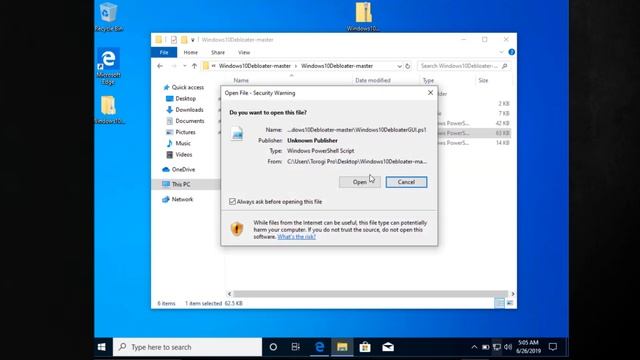The height and width of the screenshot is (360, 640).
Task: Click the taskbar clock showing 5:05 AM
Action: click(528, 347)
